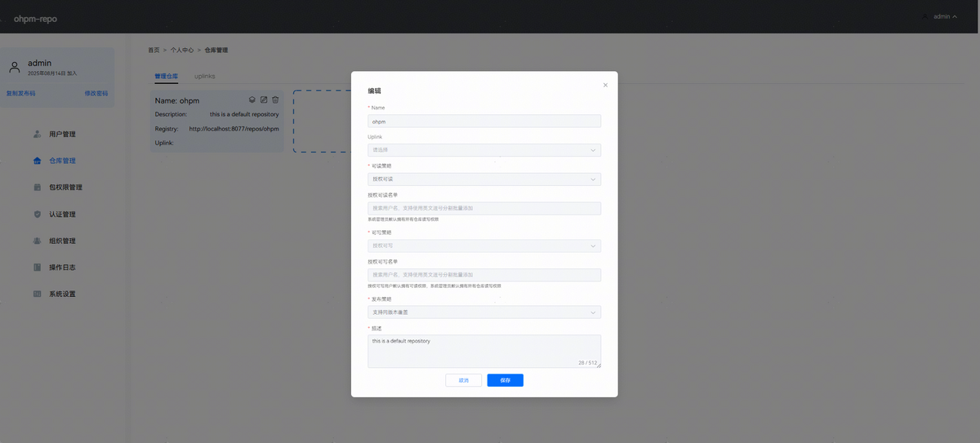Click the 仓库管理 warehouse icon in sidebar
Screen dimensions: 980x443
pyautogui.click(x=38, y=161)
